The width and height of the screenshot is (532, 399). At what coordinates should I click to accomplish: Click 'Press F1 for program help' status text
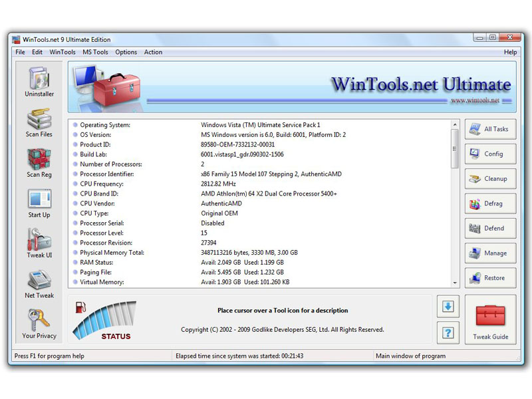point(49,356)
